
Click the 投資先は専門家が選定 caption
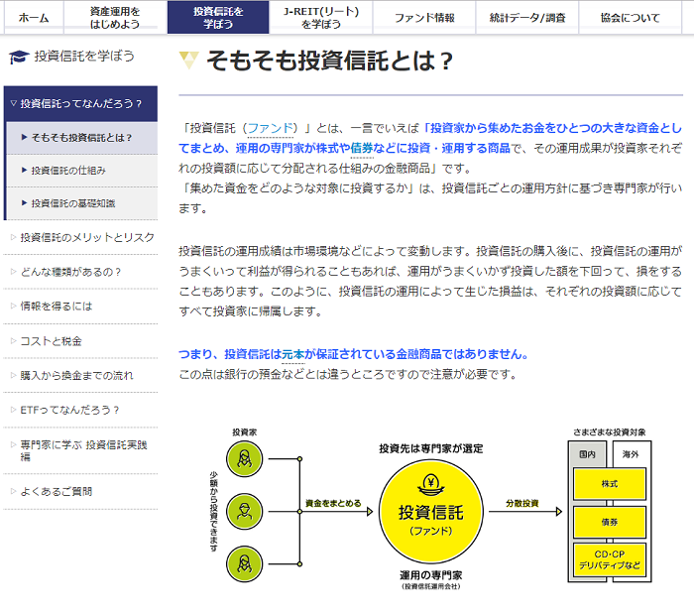point(431,448)
